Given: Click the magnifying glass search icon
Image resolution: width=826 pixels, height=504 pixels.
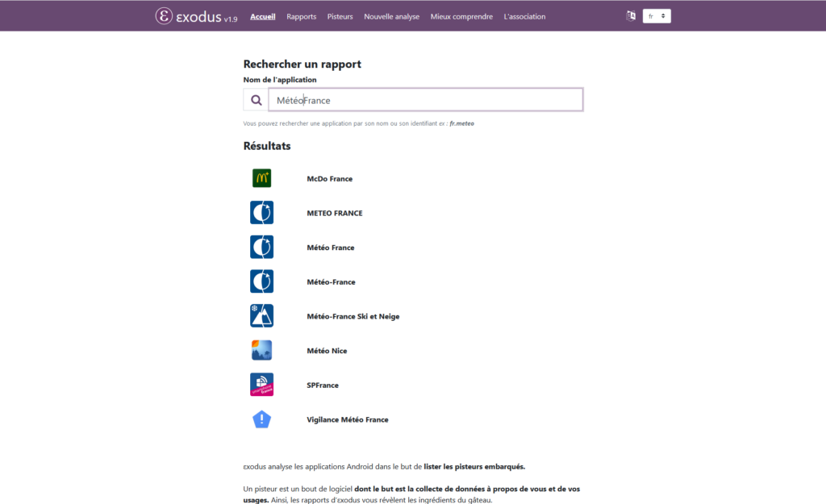Looking at the screenshot, I should (x=256, y=100).
